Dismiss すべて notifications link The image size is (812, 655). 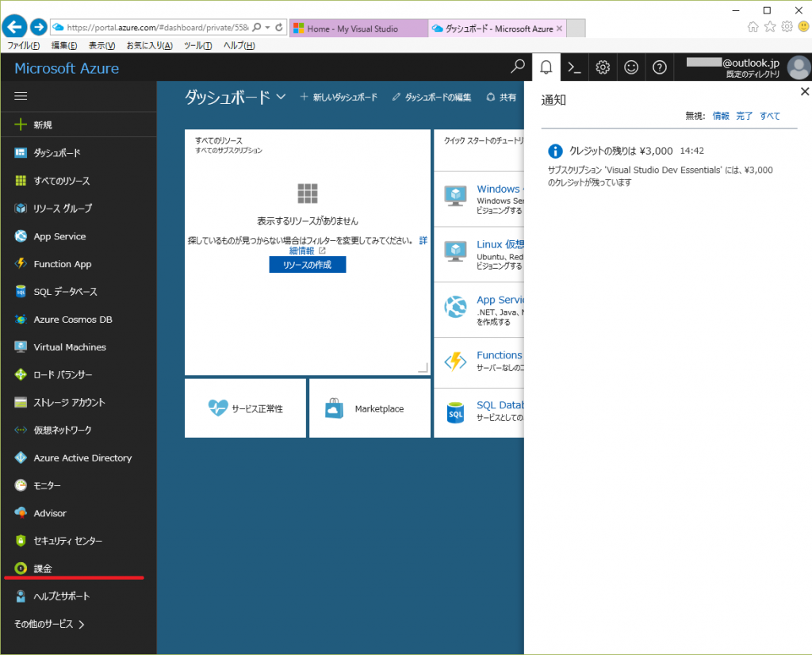[770, 116]
